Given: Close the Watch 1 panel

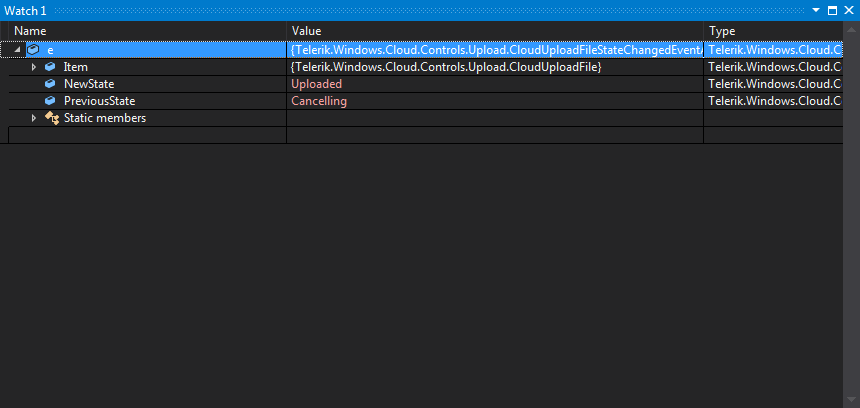Looking at the screenshot, I should pos(848,10).
